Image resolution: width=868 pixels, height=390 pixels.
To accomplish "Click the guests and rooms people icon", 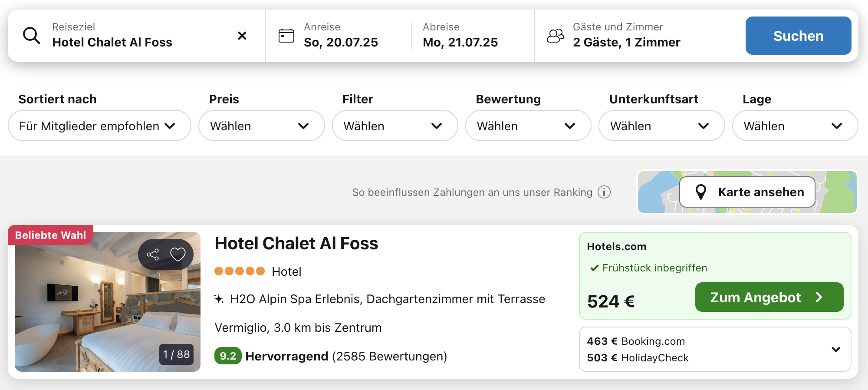I will 556,36.
